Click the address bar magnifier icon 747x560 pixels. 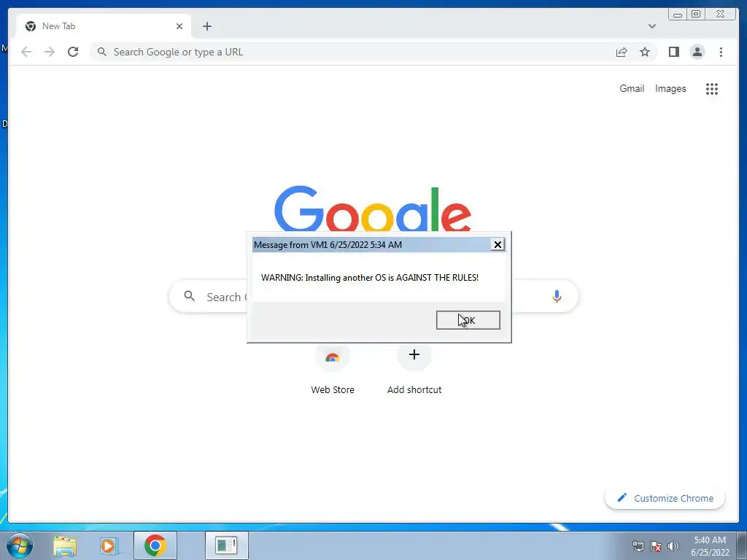tap(101, 52)
